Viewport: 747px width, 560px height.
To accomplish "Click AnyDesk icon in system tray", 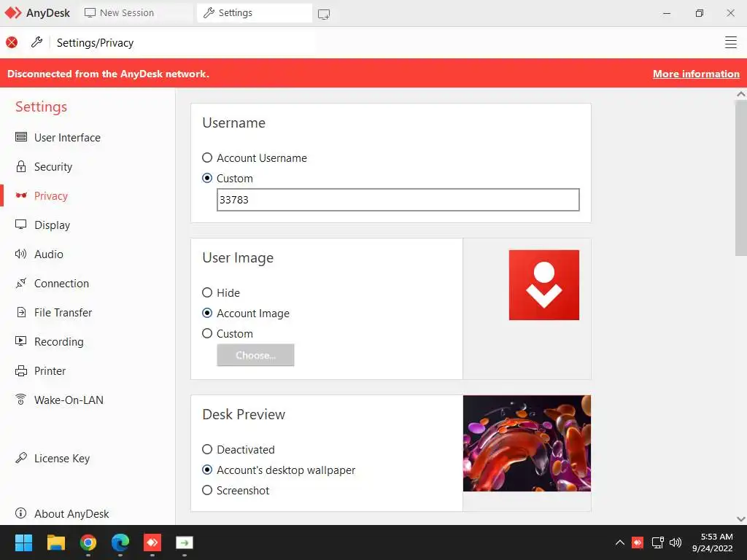I will [x=638, y=542].
